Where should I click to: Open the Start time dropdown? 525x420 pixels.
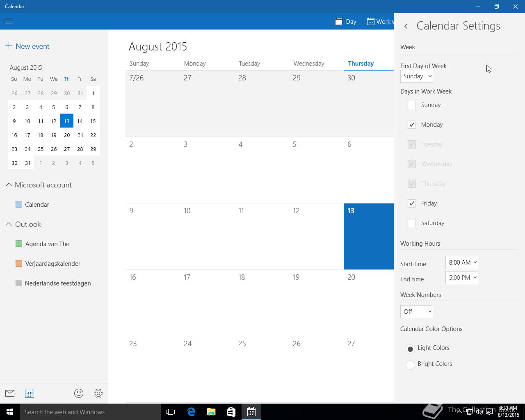[462, 262]
